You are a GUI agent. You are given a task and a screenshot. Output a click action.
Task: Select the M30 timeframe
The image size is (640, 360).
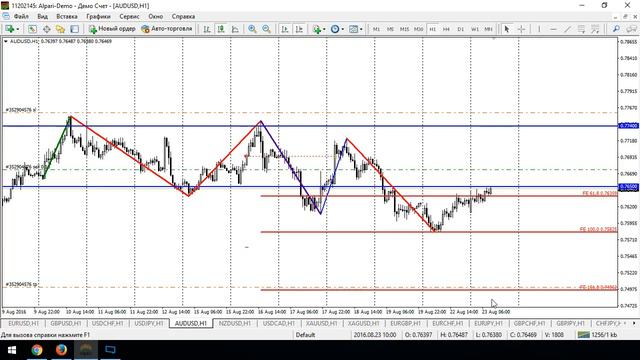[418, 29]
